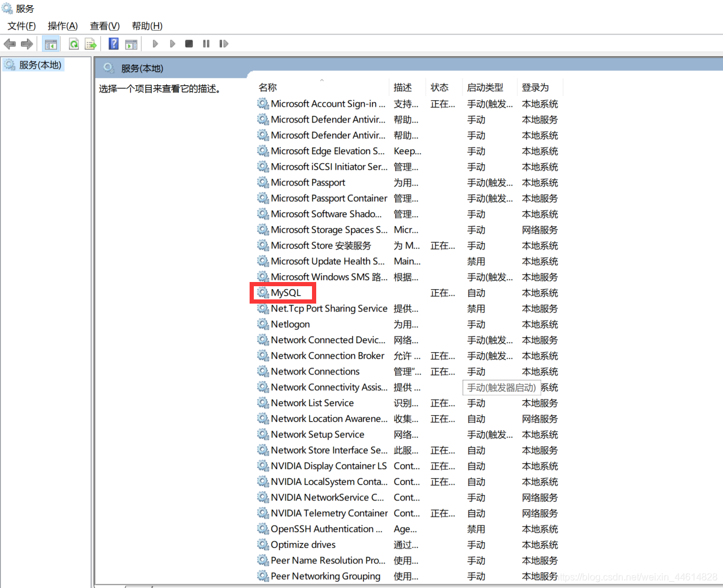Click the 禁用 startup type in OpenSSH row
The width and height of the screenshot is (723, 588).
pyautogui.click(x=476, y=529)
